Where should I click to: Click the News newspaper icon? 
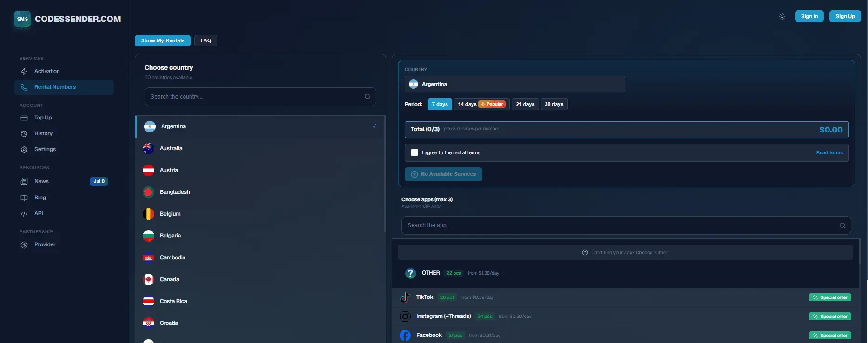(24, 182)
